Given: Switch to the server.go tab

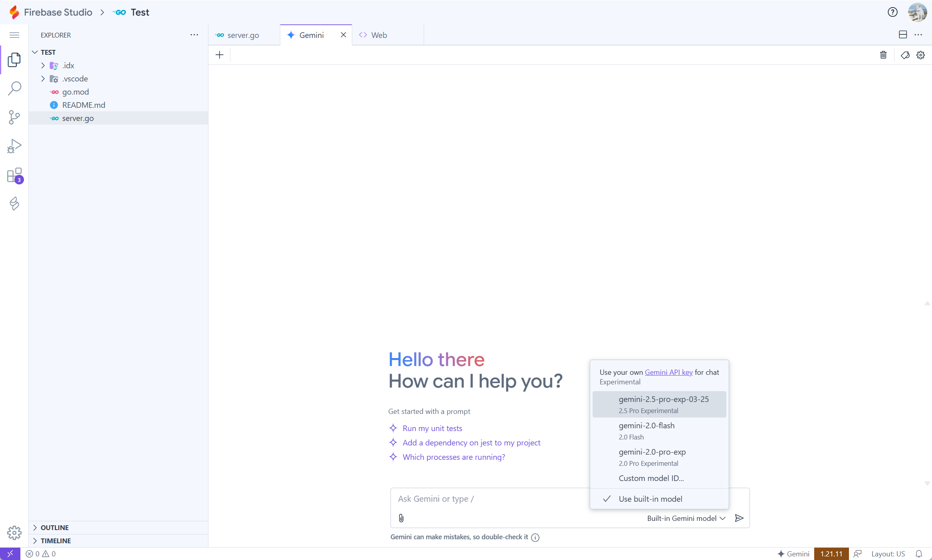Looking at the screenshot, I should pos(244,35).
